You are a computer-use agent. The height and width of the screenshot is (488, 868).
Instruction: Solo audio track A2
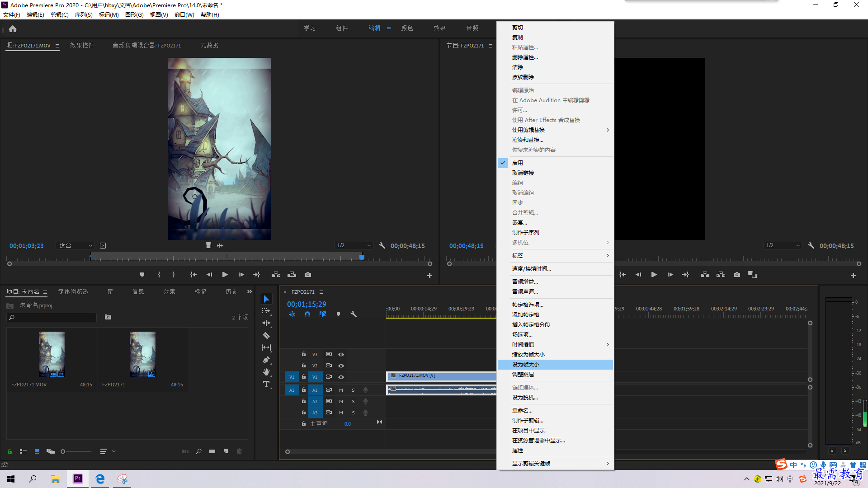pyautogui.click(x=353, y=401)
